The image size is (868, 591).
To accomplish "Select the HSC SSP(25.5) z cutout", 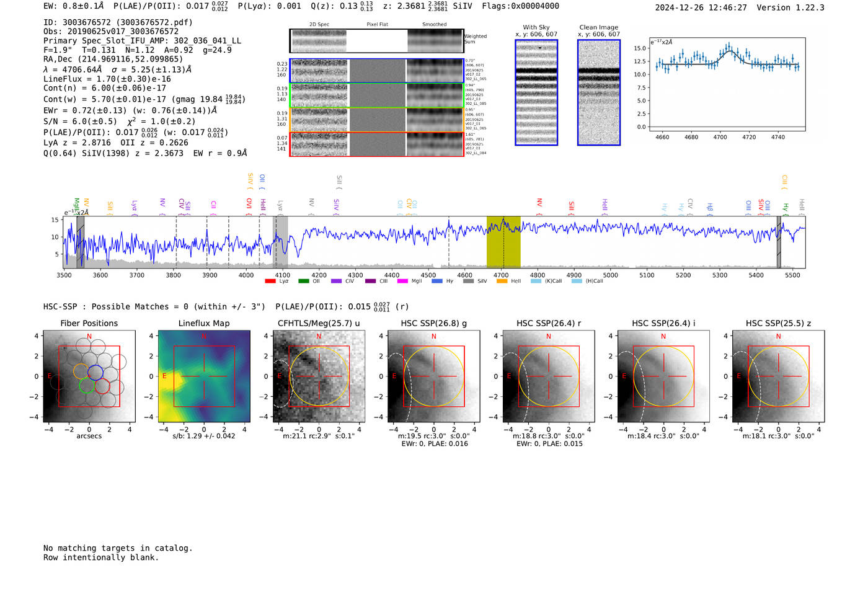I will 778,376.
